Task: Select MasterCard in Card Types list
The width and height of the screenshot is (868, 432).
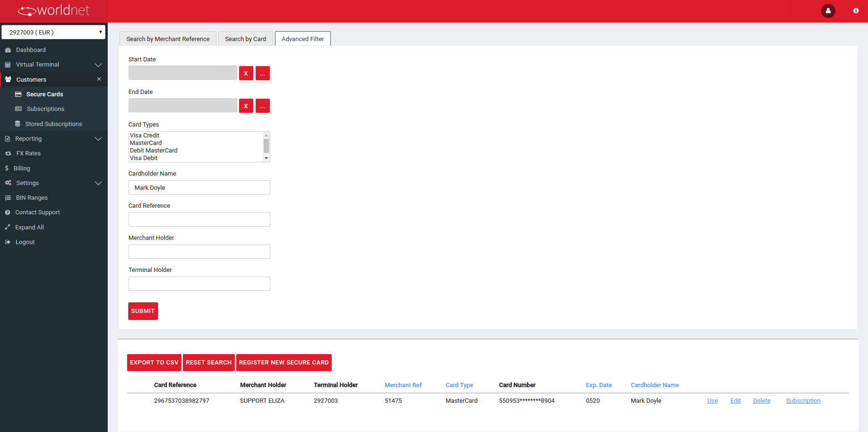Action: [196, 143]
